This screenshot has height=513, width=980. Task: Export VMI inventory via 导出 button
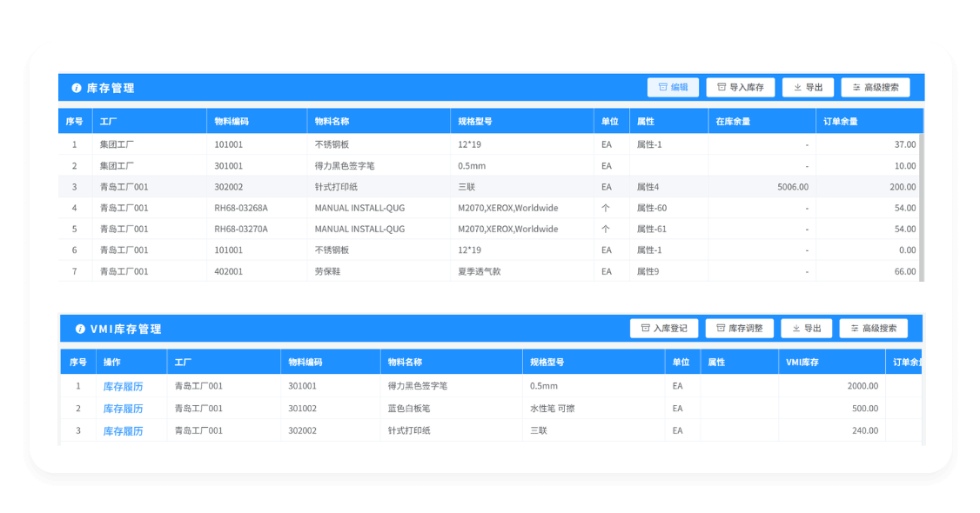pos(806,328)
